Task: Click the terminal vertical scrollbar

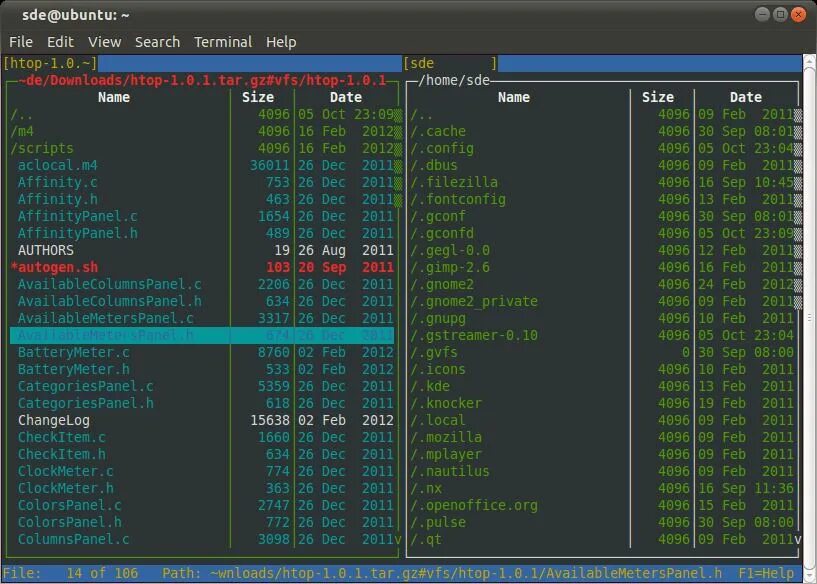Action: click(x=809, y=317)
